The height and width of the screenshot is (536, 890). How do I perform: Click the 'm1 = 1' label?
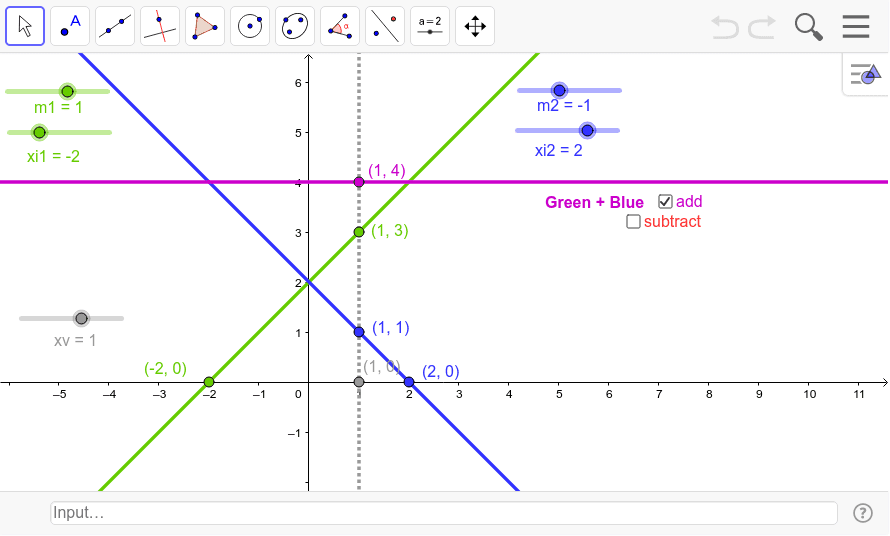click(x=58, y=107)
